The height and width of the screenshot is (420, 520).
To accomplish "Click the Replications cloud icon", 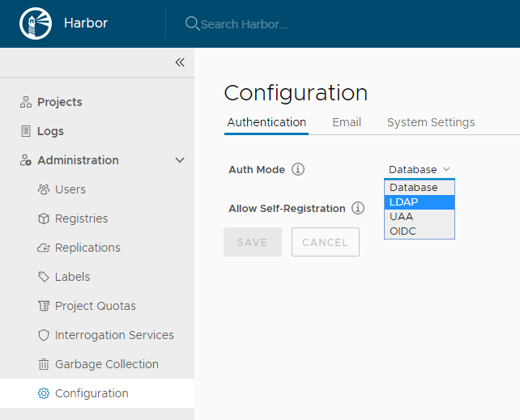I will (44, 248).
